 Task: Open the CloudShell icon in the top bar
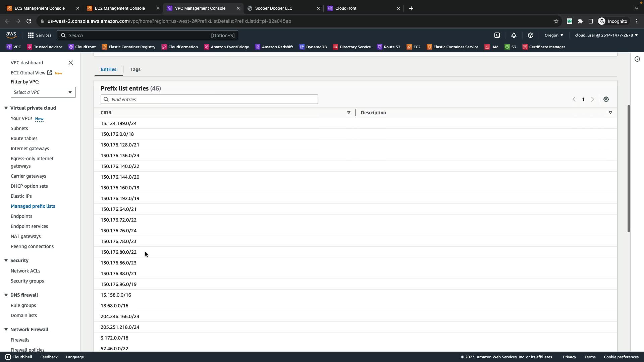coord(497,35)
